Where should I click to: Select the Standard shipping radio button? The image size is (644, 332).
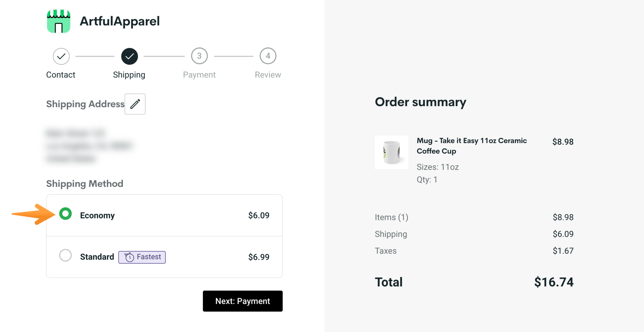click(65, 256)
